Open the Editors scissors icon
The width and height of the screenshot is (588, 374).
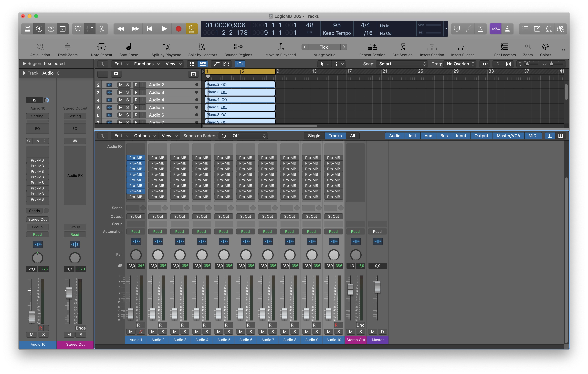click(x=102, y=29)
